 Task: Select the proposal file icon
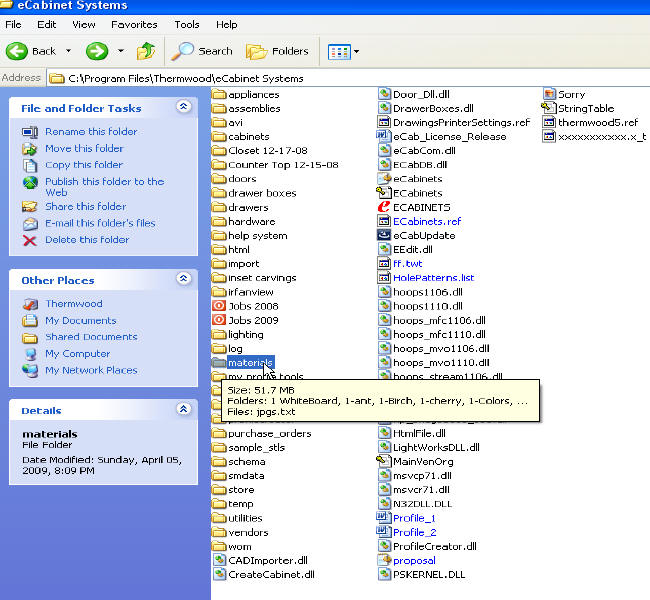click(x=384, y=560)
